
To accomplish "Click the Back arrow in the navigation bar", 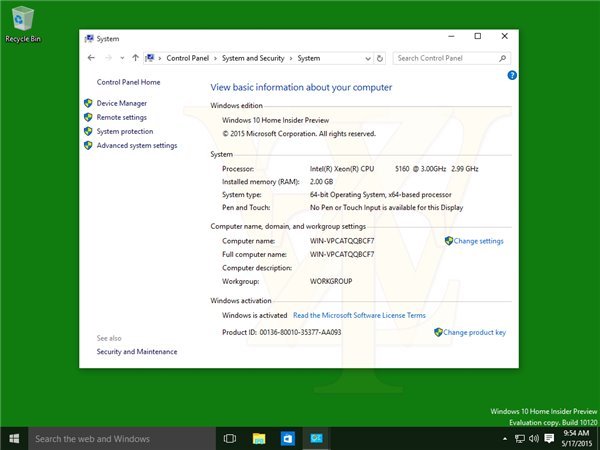I will tap(92, 58).
